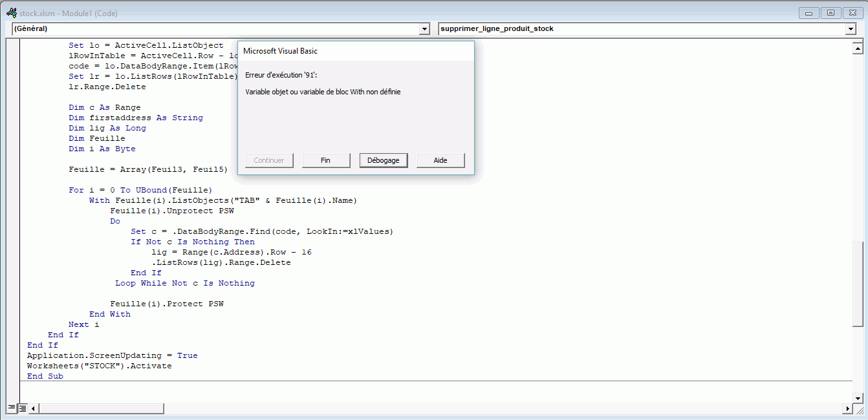Open the (Général) object dropdown arrow
868x420 pixels.
424,29
